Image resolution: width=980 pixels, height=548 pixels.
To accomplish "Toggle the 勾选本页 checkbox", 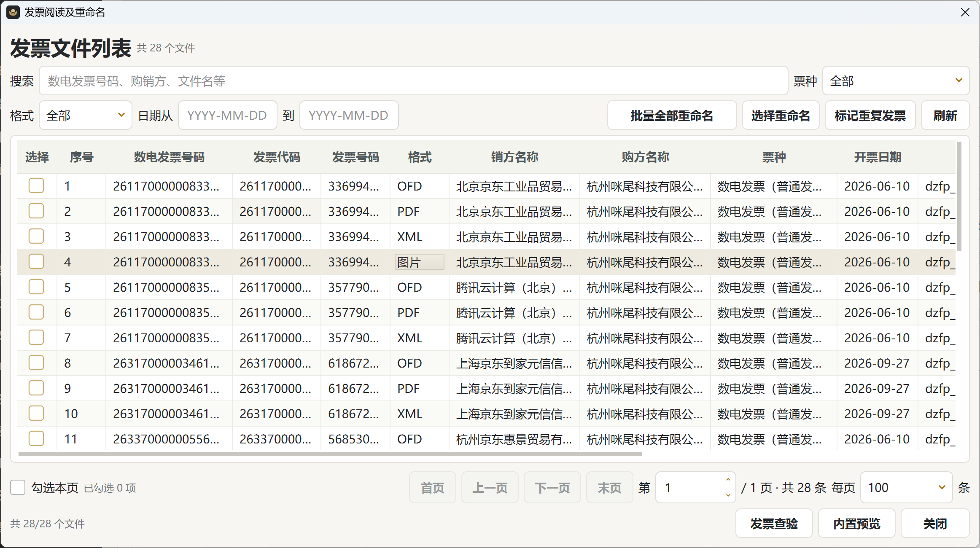I will 18,488.
